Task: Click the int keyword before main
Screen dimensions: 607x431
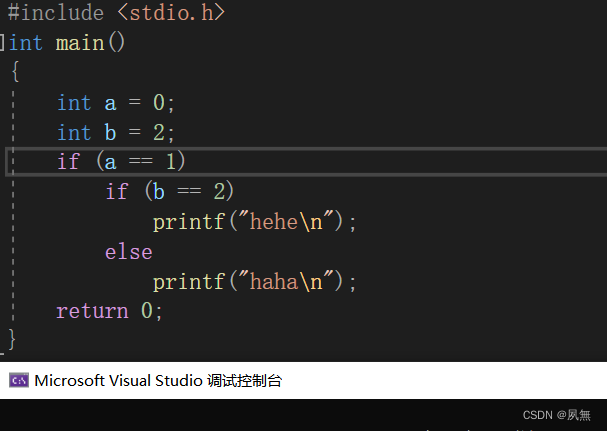Action: click(x=26, y=43)
